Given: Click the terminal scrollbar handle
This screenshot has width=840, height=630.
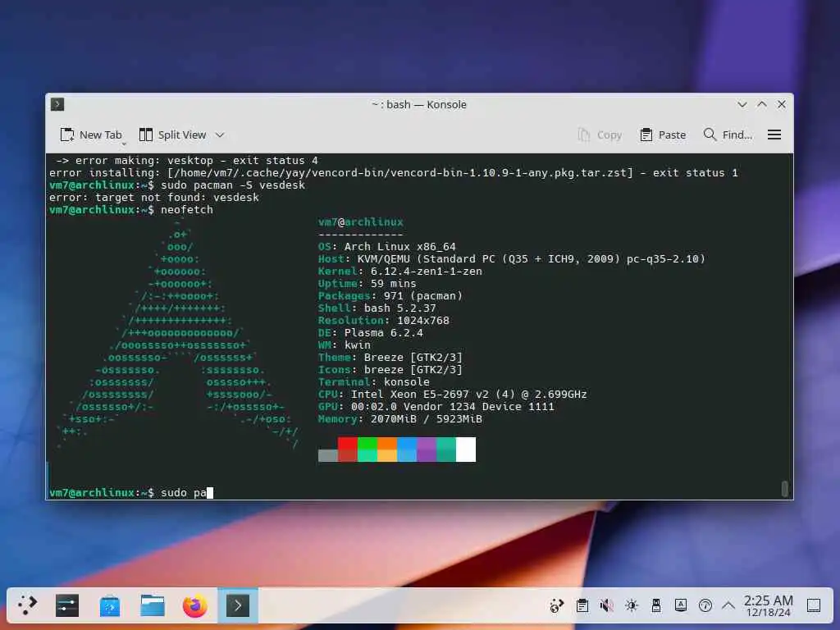Looking at the screenshot, I should click(x=785, y=489).
